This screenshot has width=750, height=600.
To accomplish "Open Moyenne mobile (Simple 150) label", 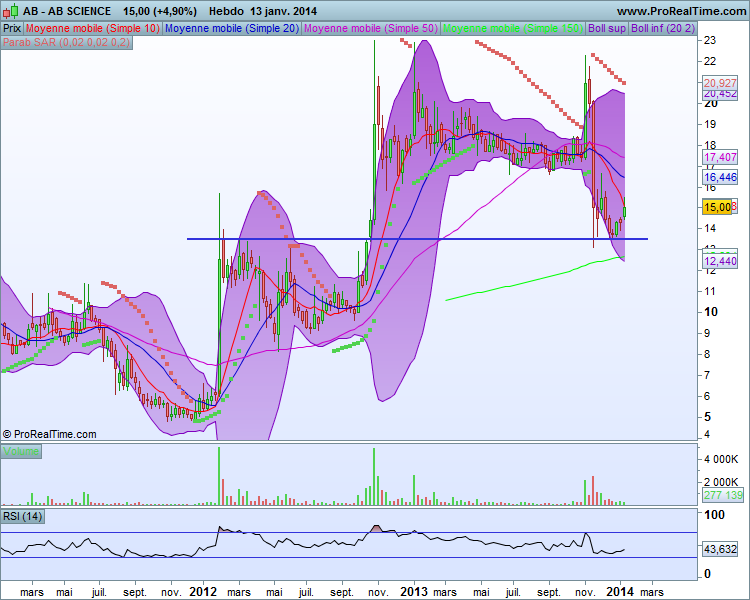I will pyautogui.click(x=513, y=28).
